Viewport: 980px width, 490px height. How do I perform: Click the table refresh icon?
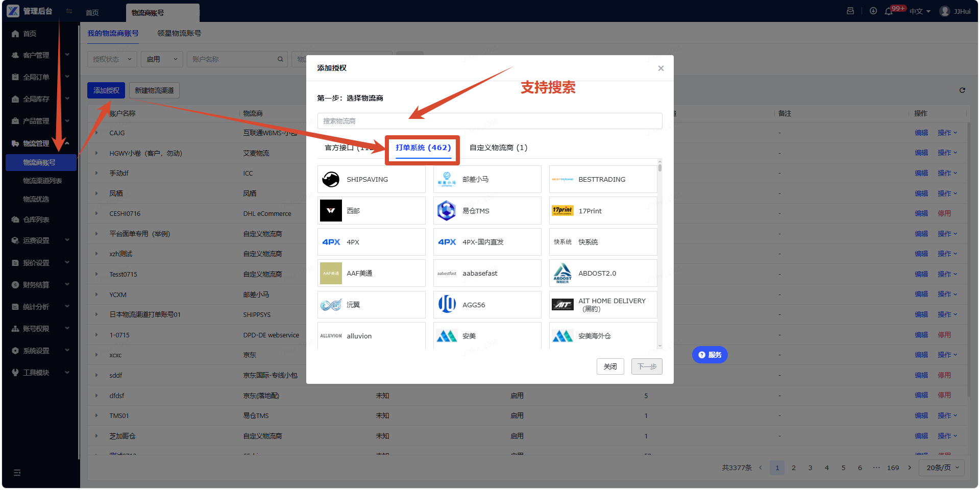coord(962,90)
